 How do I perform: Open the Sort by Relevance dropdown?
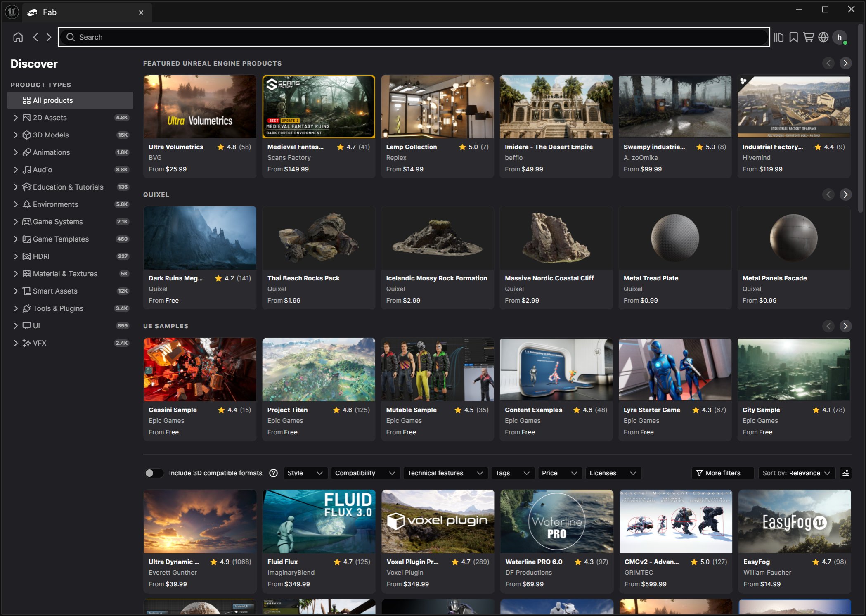796,473
